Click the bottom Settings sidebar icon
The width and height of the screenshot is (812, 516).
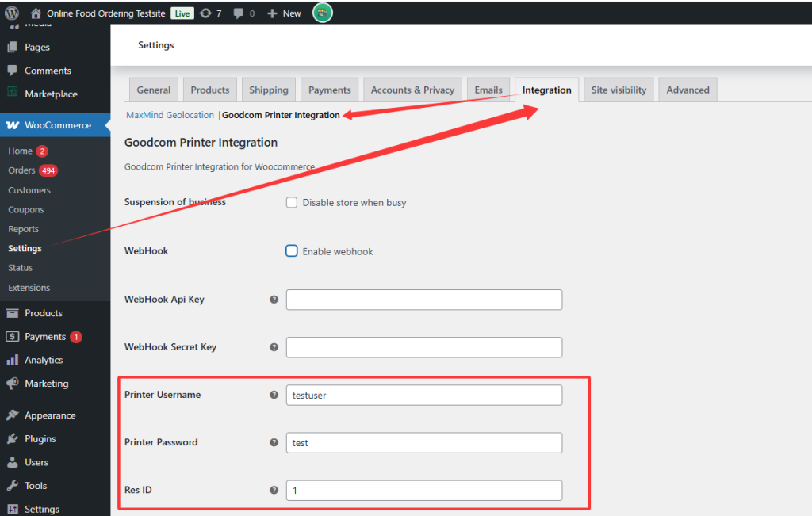tap(13, 510)
